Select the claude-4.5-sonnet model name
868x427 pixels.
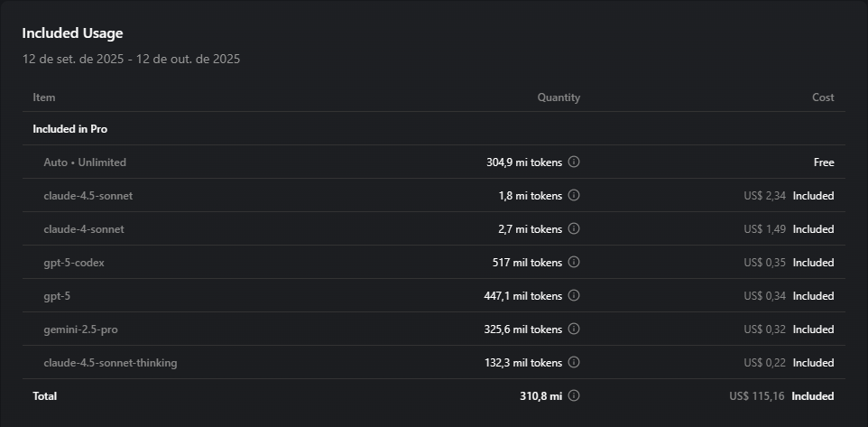click(88, 196)
